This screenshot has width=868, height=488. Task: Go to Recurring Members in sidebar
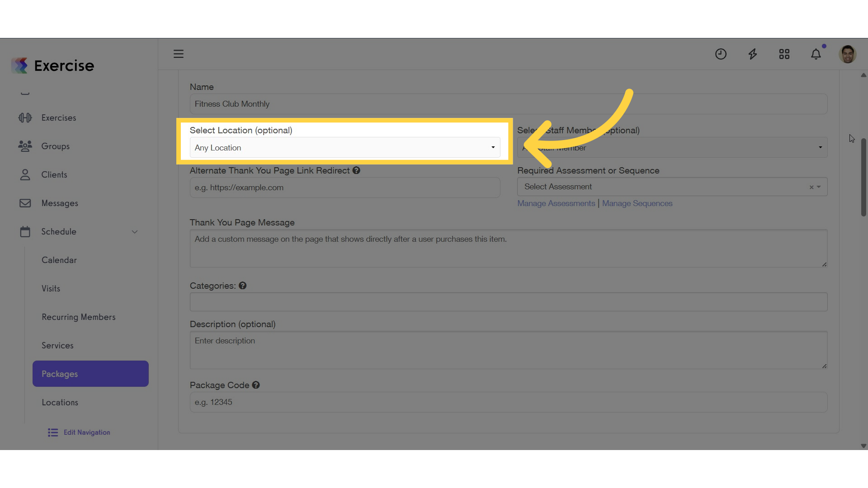coord(79,317)
